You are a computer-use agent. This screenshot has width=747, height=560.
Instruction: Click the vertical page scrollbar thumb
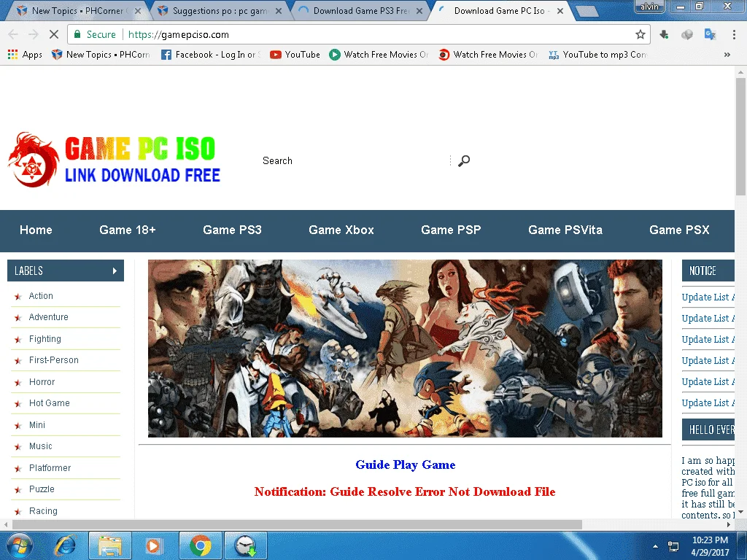coord(740,136)
